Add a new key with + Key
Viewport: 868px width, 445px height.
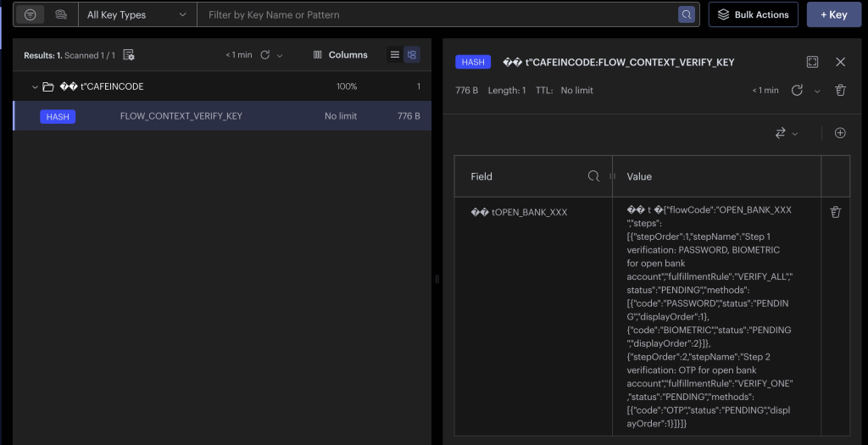pos(834,15)
